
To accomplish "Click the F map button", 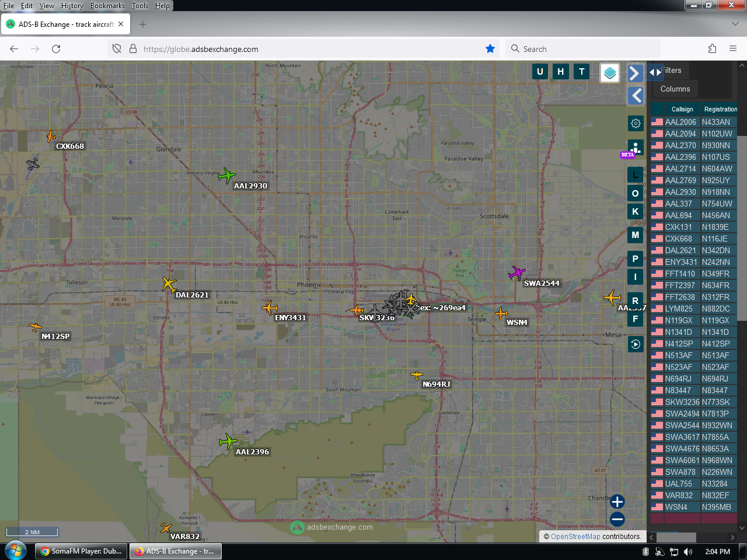I will (x=636, y=318).
